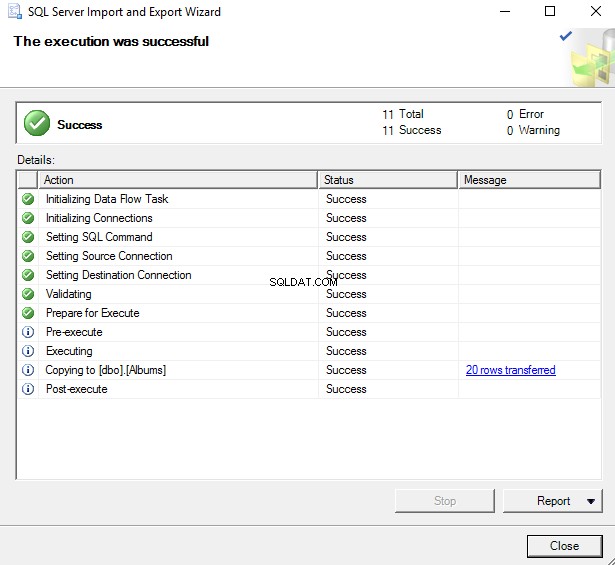Expand the Report dropdown arrow

[x=591, y=501]
